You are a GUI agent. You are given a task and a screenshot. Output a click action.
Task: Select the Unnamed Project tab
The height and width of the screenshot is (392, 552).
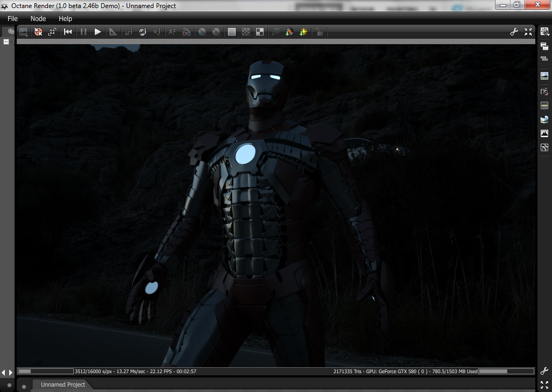point(63,384)
